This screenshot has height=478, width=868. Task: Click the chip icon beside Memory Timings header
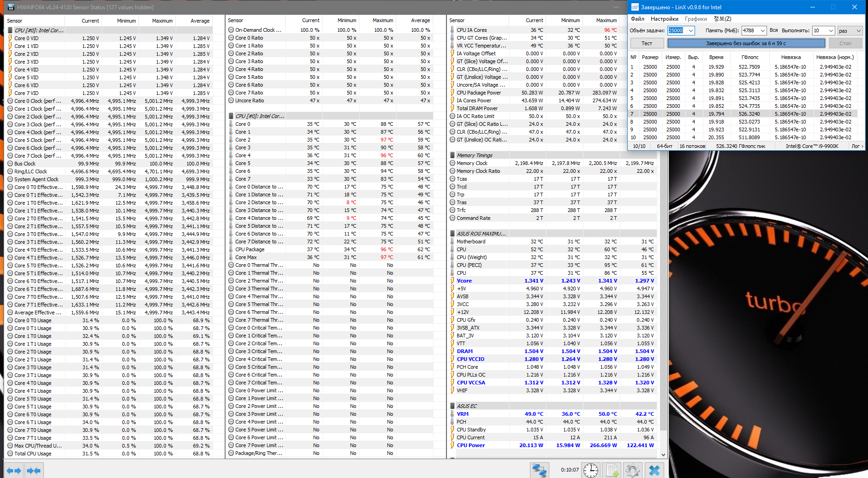pyautogui.click(x=452, y=155)
